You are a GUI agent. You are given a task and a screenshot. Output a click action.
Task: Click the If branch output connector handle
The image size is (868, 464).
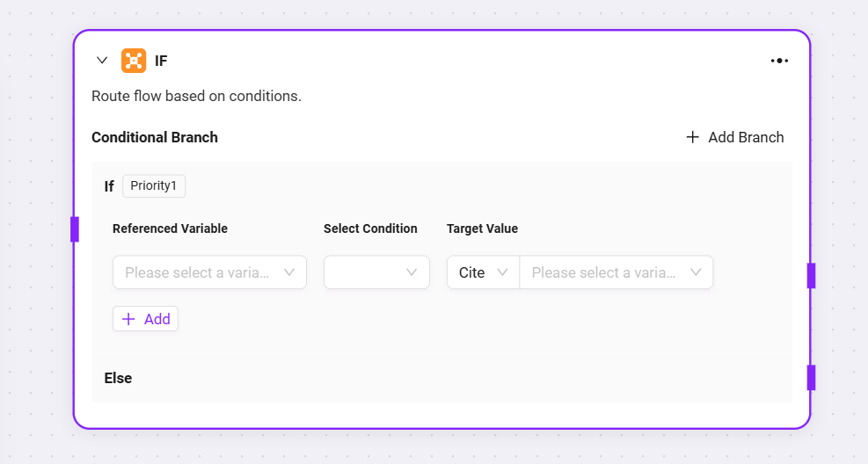tap(811, 276)
